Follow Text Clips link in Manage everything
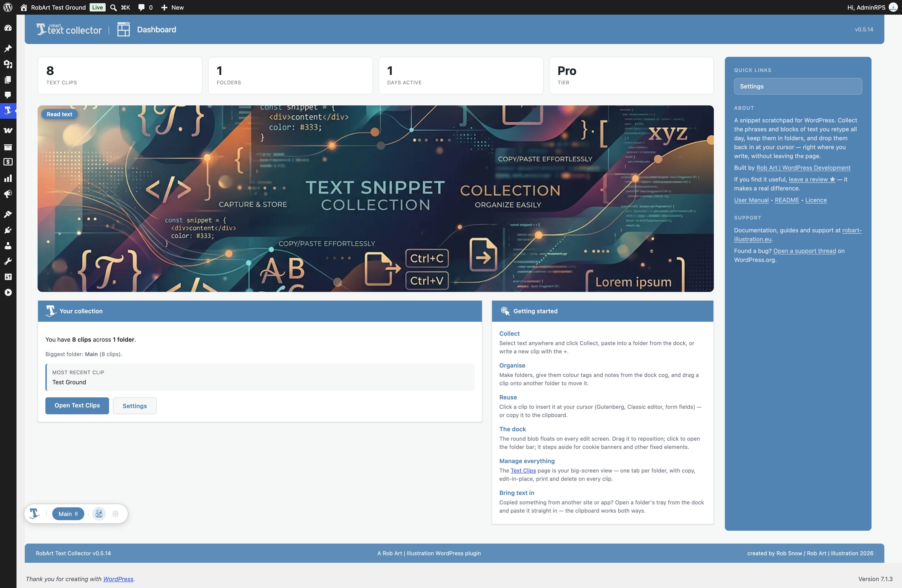This screenshot has height=588, width=902. click(523, 470)
